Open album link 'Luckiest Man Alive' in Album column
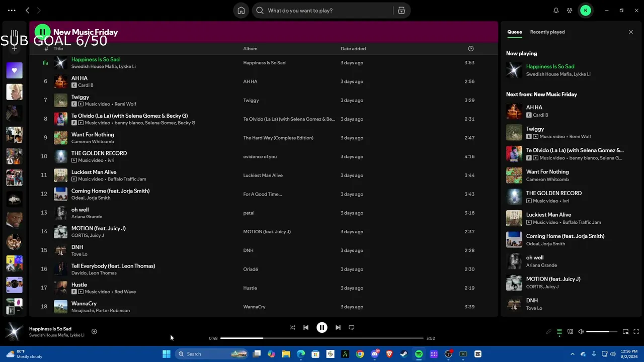The width and height of the screenshot is (644, 362). [263, 175]
